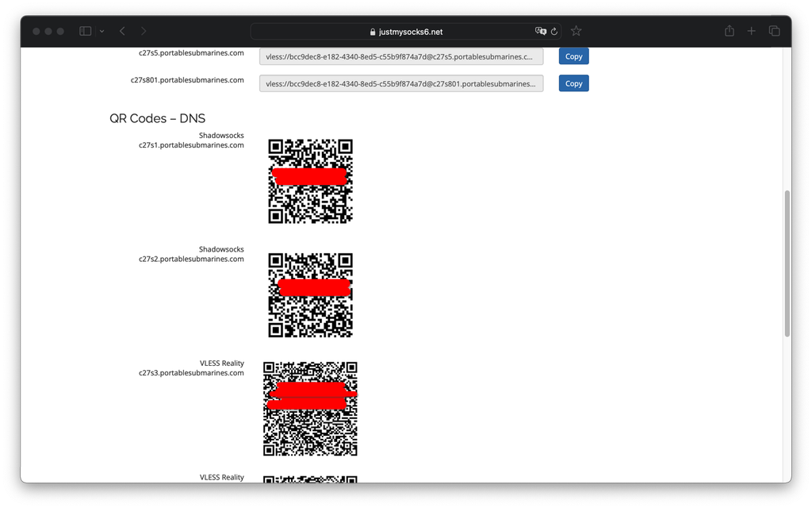Go forward with the forward arrow

[144, 31]
